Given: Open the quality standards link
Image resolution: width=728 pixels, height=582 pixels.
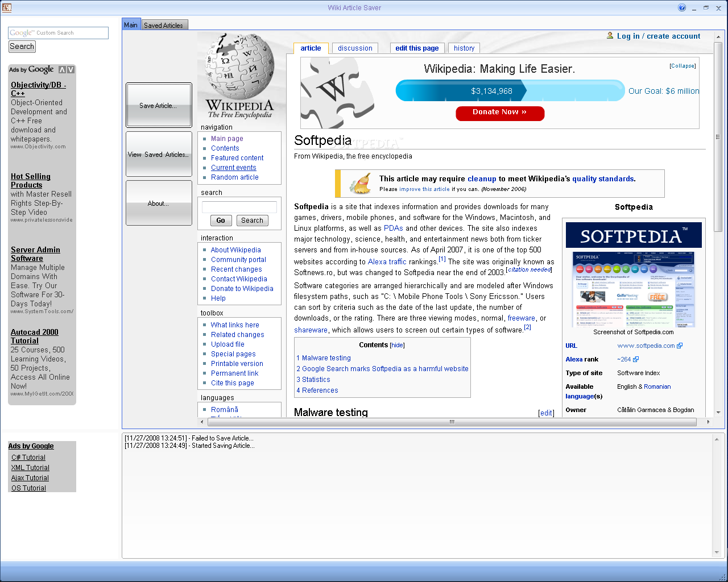Looking at the screenshot, I should tap(603, 179).
